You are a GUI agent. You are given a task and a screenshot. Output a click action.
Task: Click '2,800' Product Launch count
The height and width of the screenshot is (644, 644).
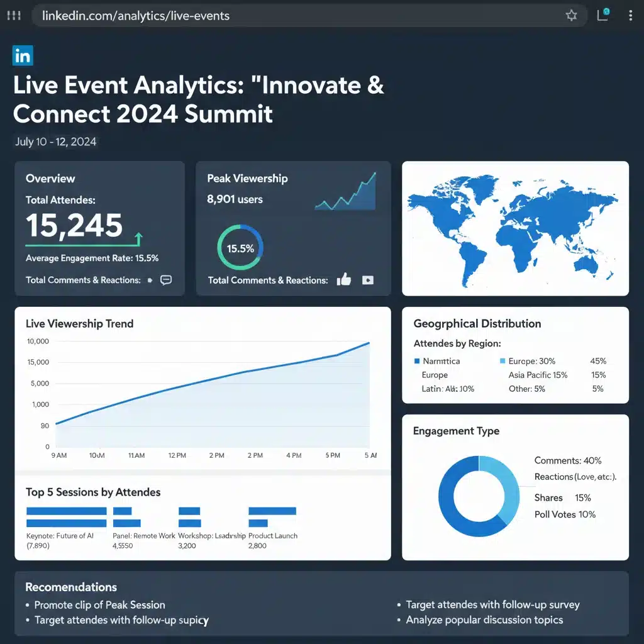pos(257,546)
